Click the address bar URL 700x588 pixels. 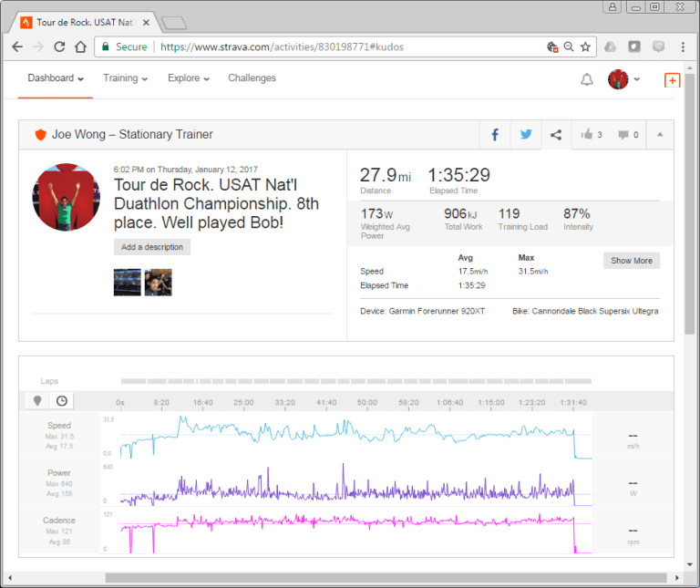point(282,46)
